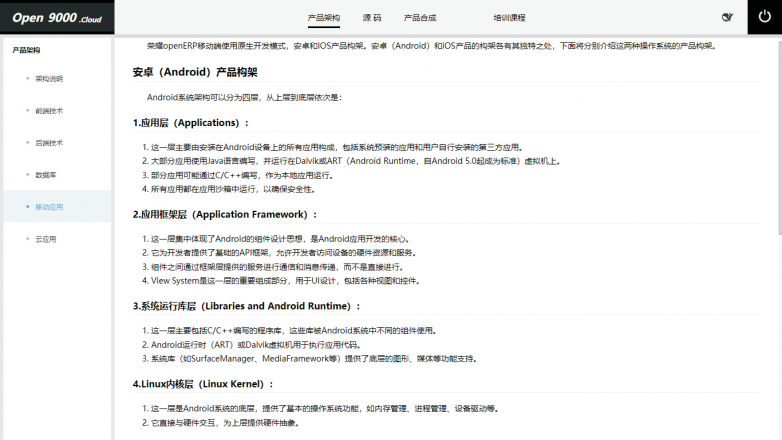Go to the 培训课程 tab
Viewport: 782px width, 440px height.
coord(509,18)
